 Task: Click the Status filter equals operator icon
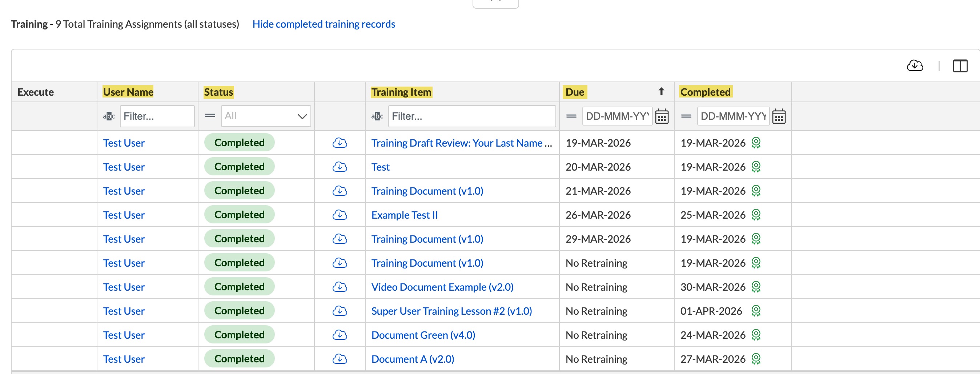(x=210, y=115)
